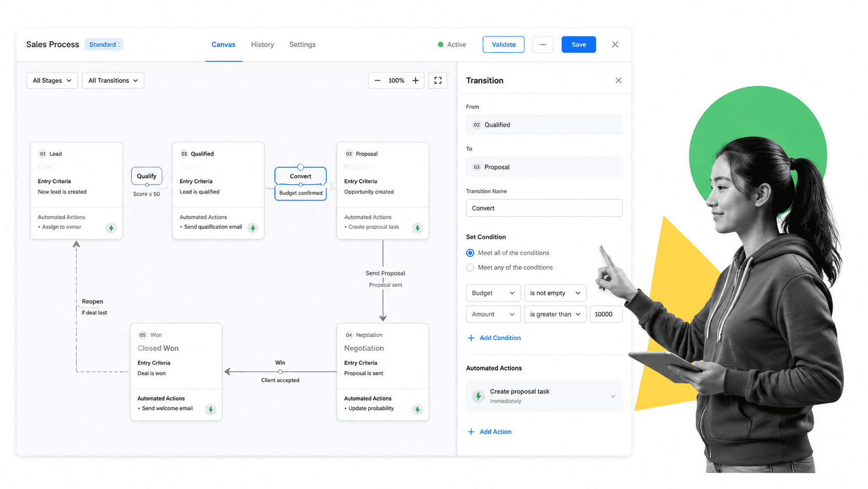The image size is (868, 489).
Task: Click the zoom in plus icon
Action: [415, 81]
